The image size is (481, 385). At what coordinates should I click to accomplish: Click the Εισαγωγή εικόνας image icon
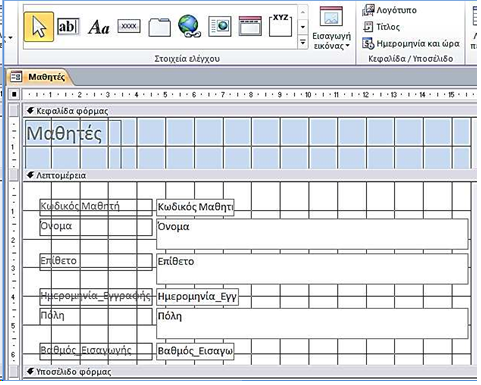(x=331, y=16)
